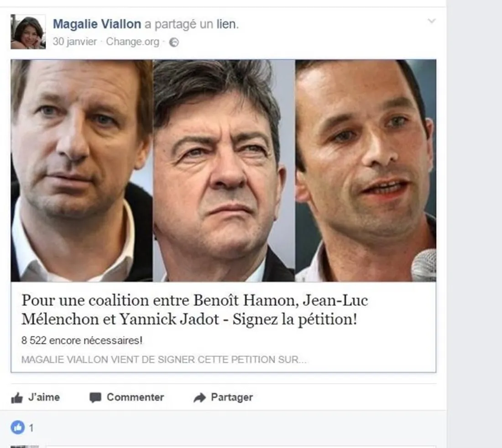Open the Magalie Viallon name link

click(x=97, y=24)
